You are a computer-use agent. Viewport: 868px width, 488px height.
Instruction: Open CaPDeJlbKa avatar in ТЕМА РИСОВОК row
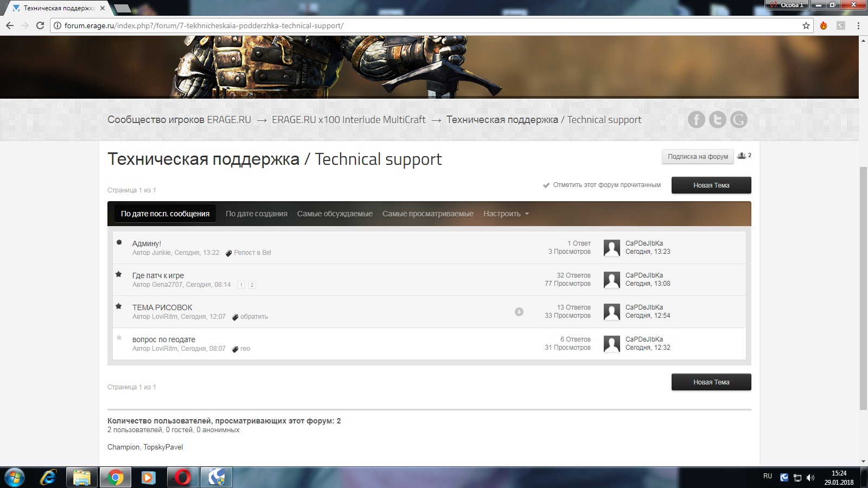(612, 312)
